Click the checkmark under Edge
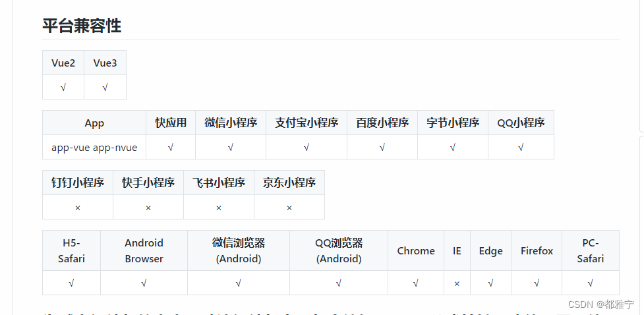The width and height of the screenshot is (644, 315). (x=491, y=283)
